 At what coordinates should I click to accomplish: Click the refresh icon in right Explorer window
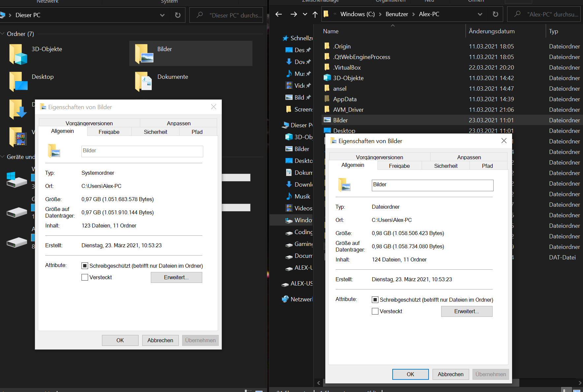[x=495, y=14]
